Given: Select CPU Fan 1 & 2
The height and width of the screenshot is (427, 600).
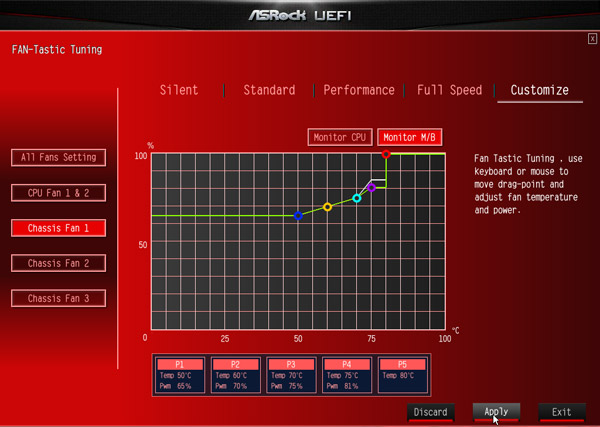Looking at the screenshot, I should click(x=59, y=192).
